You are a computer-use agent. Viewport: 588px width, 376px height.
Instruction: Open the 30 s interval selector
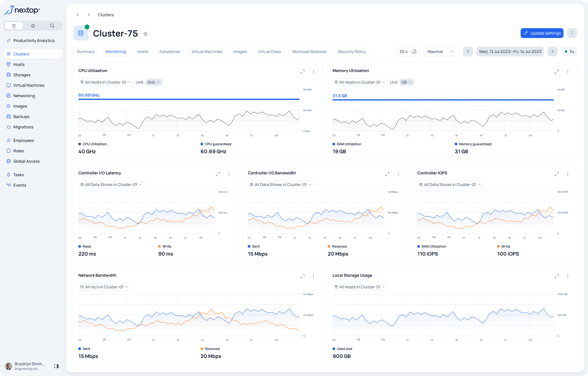pyautogui.click(x=408, y=51)
